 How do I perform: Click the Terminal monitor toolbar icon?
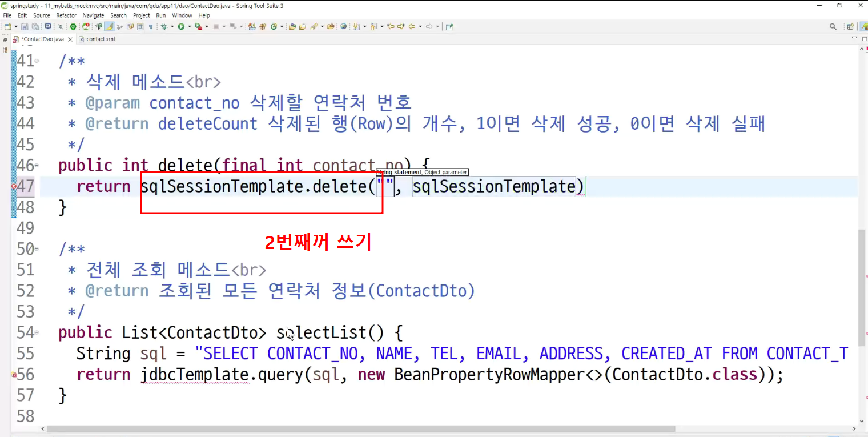[47, 26]
